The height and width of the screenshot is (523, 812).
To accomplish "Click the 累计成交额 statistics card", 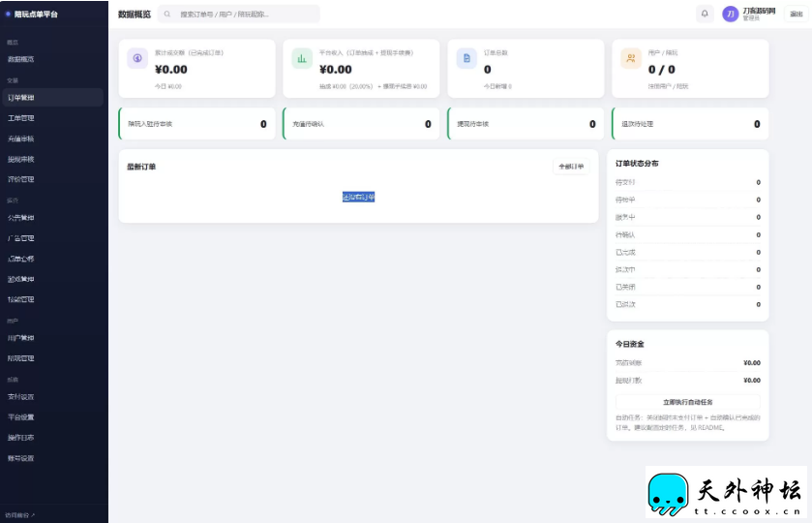I will [196, 69].
